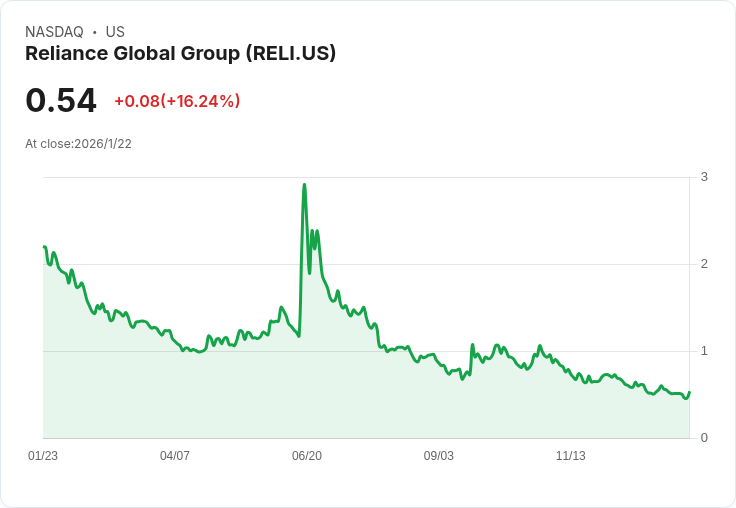
Task: Click the 3 label on the y-axis
Action: click(x=704, y=177)
